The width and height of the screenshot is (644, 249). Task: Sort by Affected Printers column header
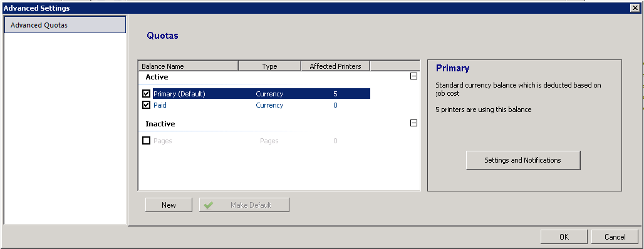coord(336,66)
